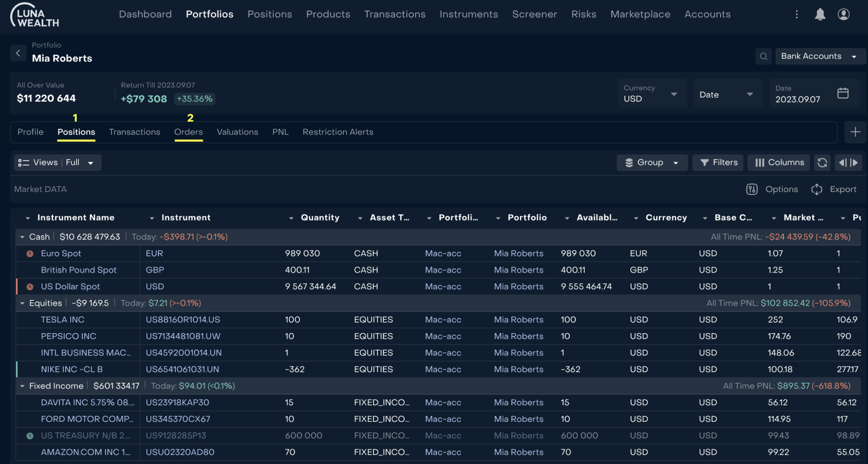Viewport: 868px width, 464px height.
Task: Click the US Treasury green status icon
Action: click(x=30, y=436)
